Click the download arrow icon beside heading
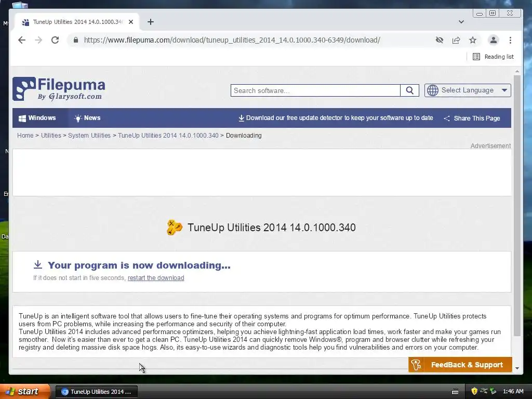The width and height of the screenshot is (532, 399). tap(38, 264)
